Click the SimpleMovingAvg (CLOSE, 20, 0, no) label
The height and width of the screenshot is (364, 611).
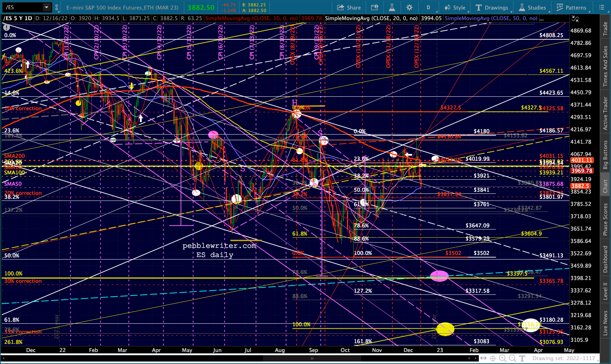[x=371, y=18]
